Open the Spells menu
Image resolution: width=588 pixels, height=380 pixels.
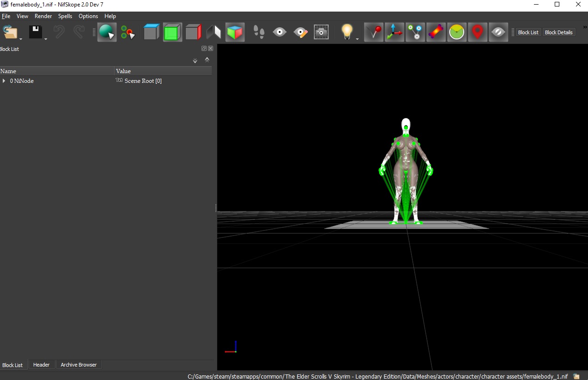(x=65, y=16)
